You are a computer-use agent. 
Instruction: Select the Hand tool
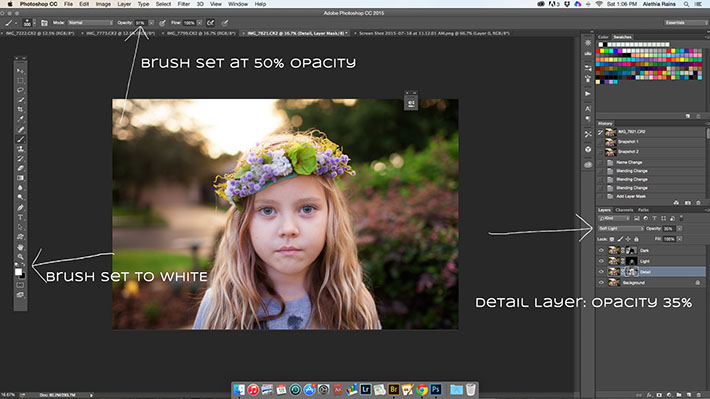20,247
